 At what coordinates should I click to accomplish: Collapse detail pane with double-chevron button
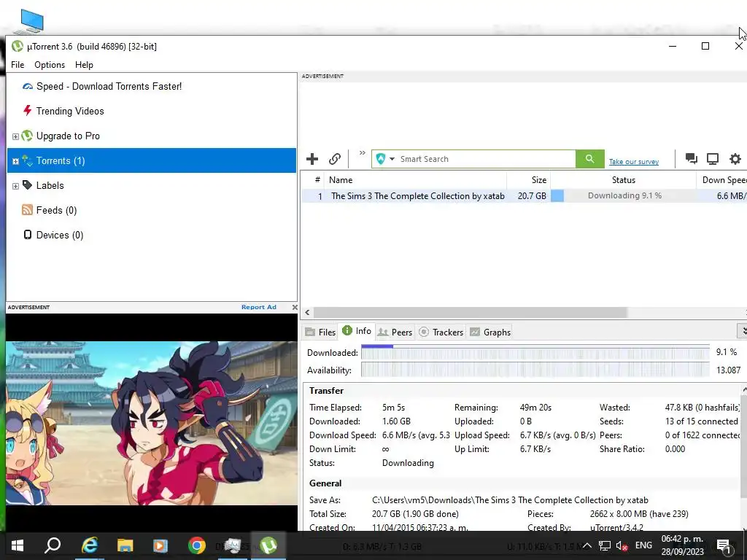click(742, 330)
